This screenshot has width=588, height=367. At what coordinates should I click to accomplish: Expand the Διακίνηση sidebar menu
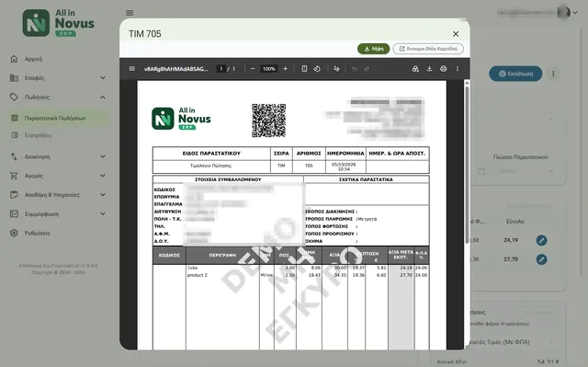[x=59, y=156]
